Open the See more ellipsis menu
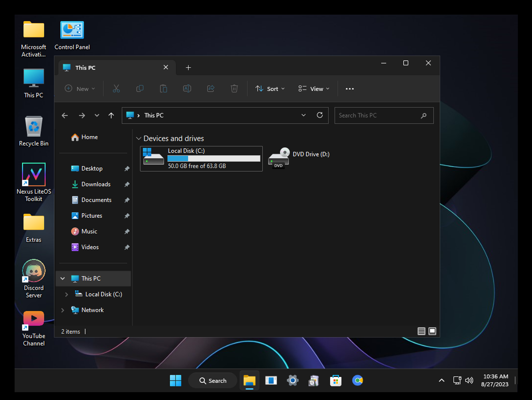Screen dimensions: 532x400 [349, 89]
